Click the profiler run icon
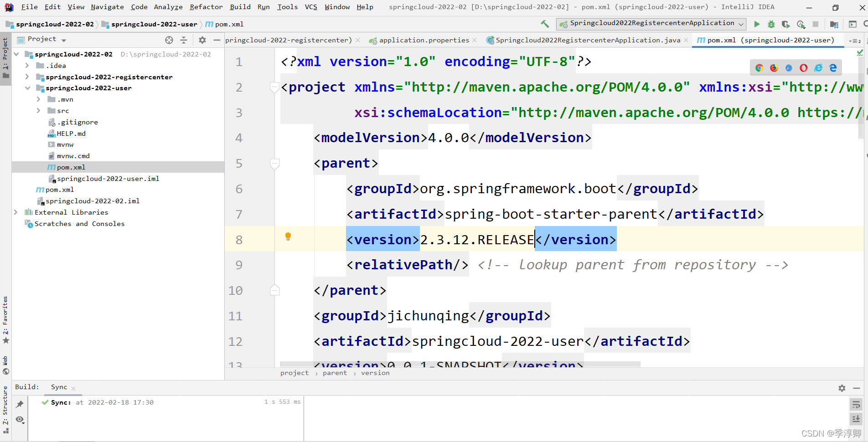This screenshot has height=442, width=868. pyautogui.click(x=801, y=24)
